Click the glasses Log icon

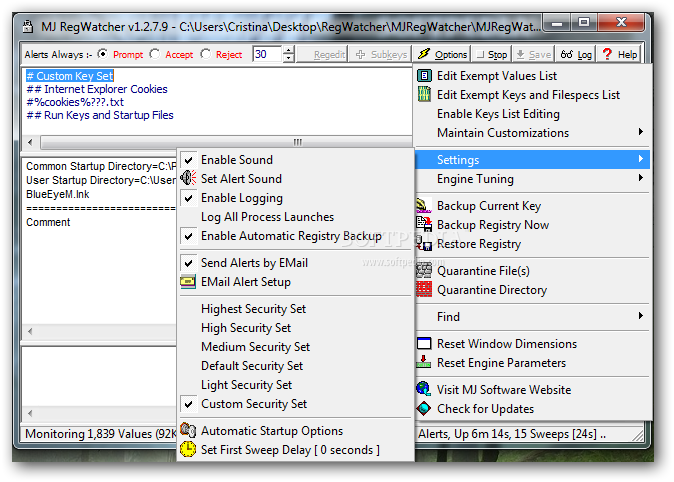tap(567, 54)
